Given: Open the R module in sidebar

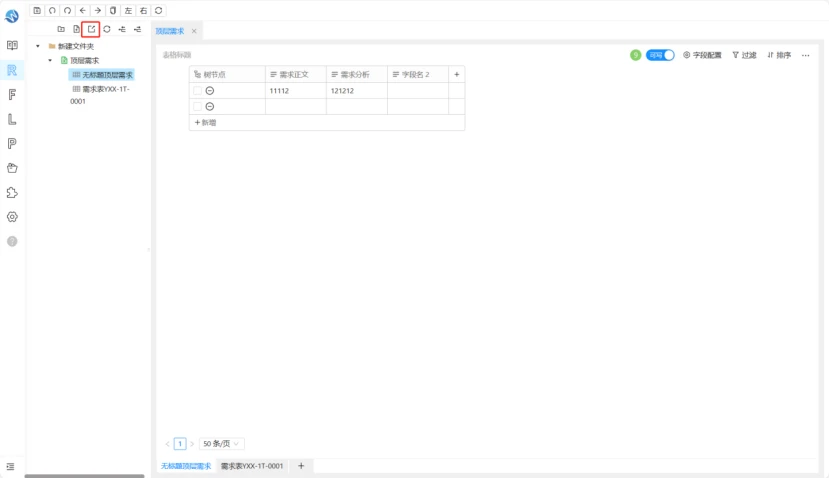Looking at the screenshot, I should [12, 70].
